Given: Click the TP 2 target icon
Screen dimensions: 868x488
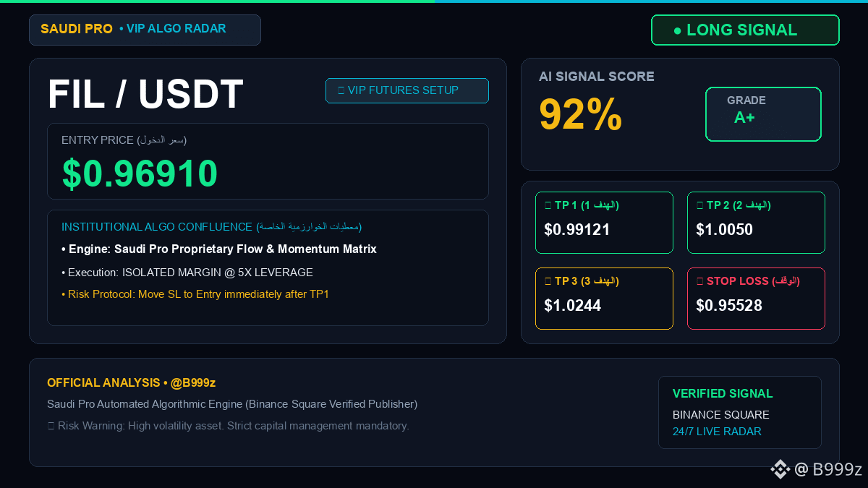Looking at the screenshot, I should coord(699,205).
